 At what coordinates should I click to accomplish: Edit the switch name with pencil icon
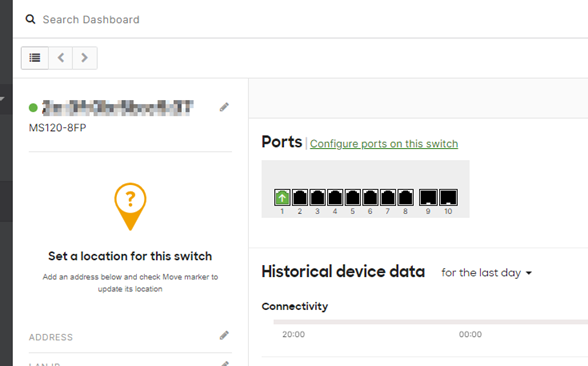(224, 107)
